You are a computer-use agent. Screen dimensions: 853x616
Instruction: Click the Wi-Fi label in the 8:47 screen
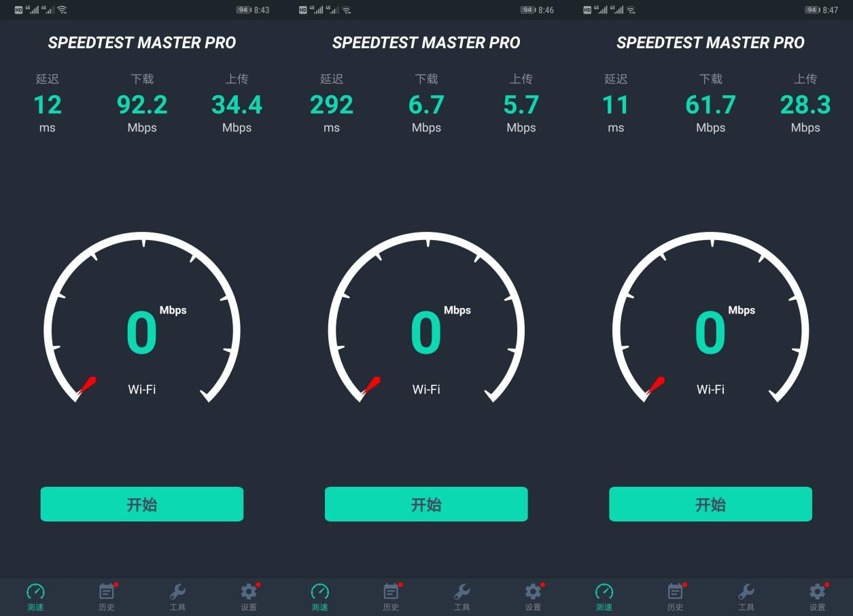click(x=710, y=390)
